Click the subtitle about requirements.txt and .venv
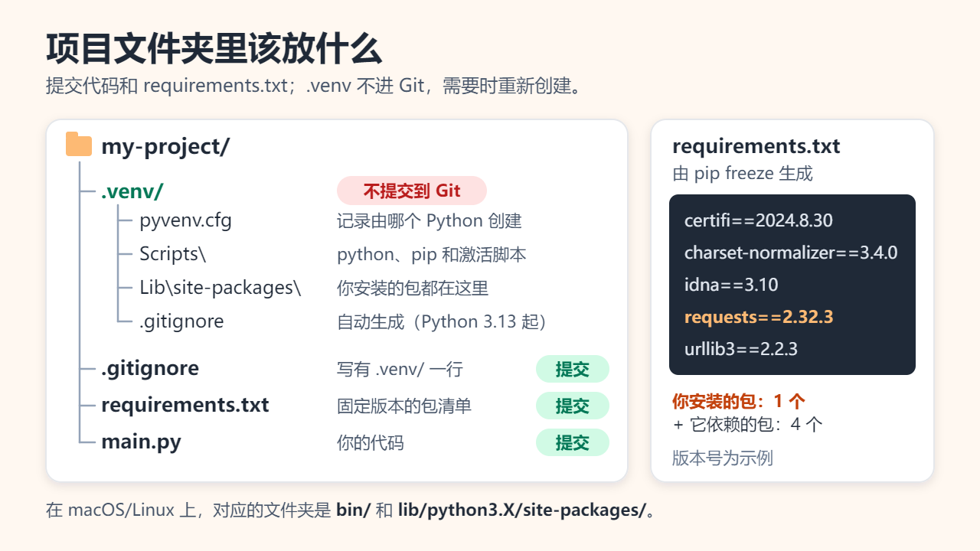Viewport: 980px width, 551px height. (x=315, y=85)
